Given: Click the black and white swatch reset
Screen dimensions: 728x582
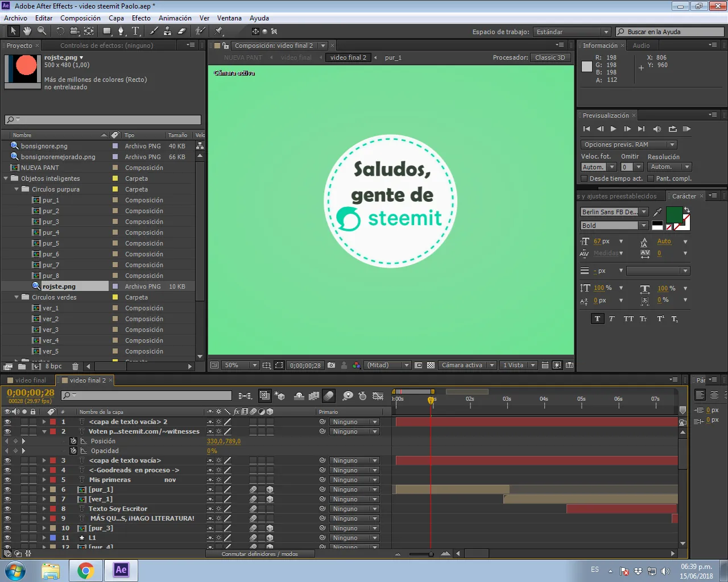Looking at the screenshot, I should point(657,226).
